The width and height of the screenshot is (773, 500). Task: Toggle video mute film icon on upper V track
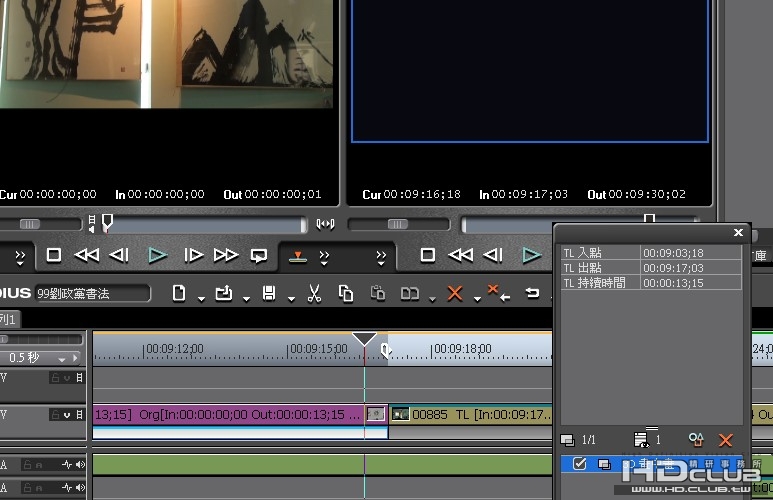(x=79, y=378)
